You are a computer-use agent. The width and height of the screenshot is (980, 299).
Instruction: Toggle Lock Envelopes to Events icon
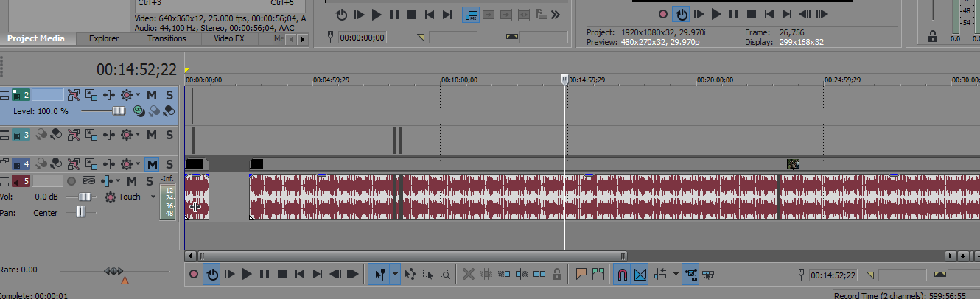(x=690, y=275)
